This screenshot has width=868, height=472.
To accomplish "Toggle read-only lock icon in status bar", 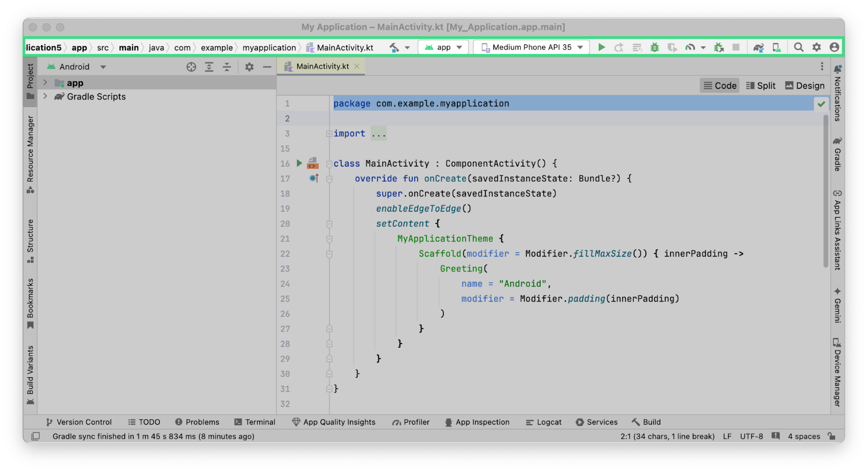I will pos(832,436).
